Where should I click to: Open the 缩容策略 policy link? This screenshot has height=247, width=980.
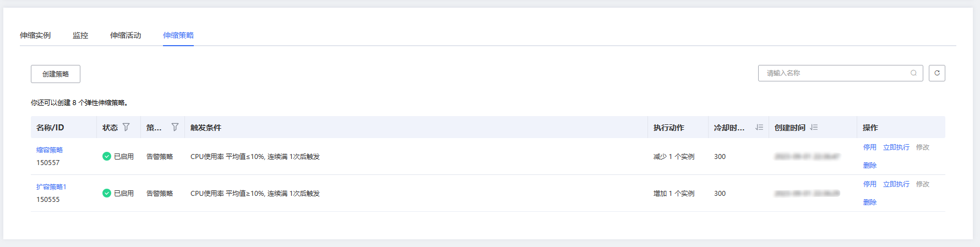tap(50, 150)
